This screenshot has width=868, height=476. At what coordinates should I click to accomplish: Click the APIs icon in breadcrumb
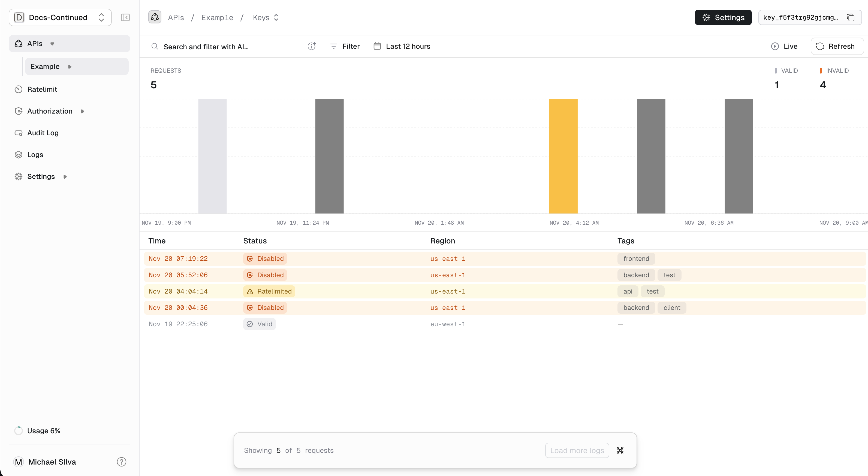click(155, 17)
